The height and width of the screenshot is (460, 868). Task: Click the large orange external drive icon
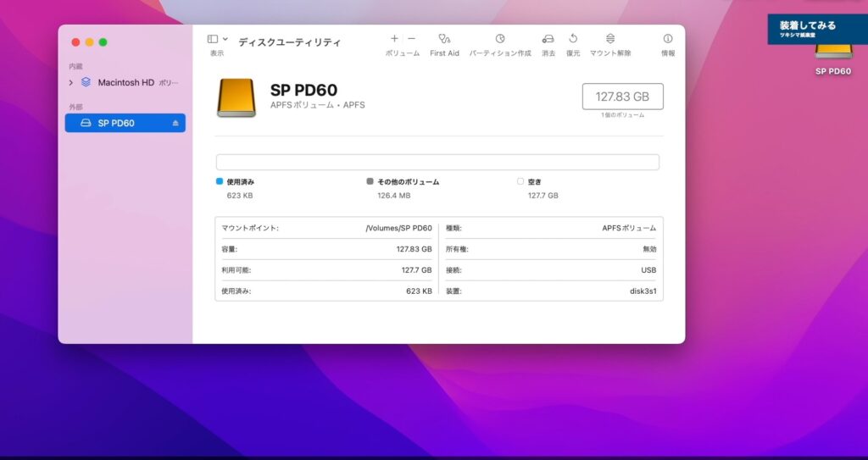pyautogui.click(x=236, y=97)
